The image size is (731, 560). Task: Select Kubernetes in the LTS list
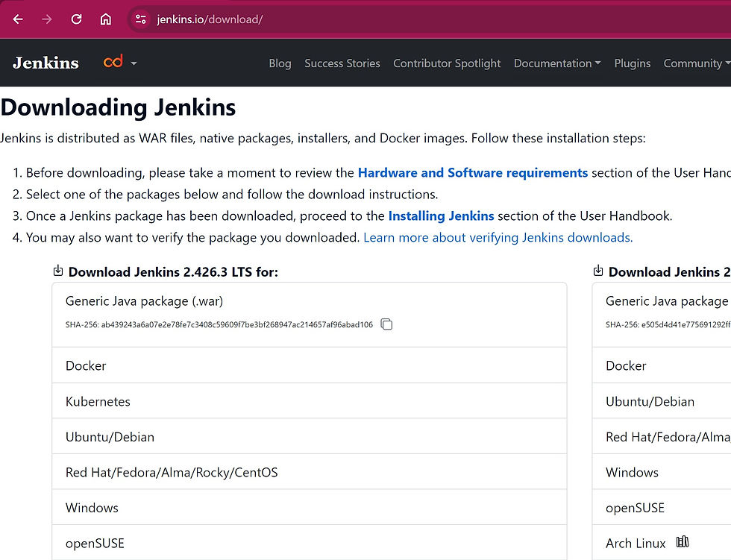click(310, 401)
